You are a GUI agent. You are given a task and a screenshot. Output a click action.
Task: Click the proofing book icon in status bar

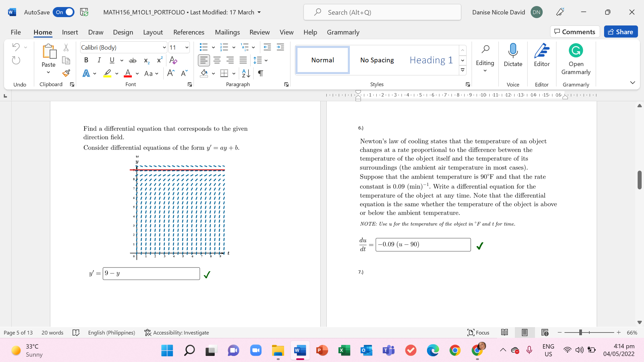point(76,333)
